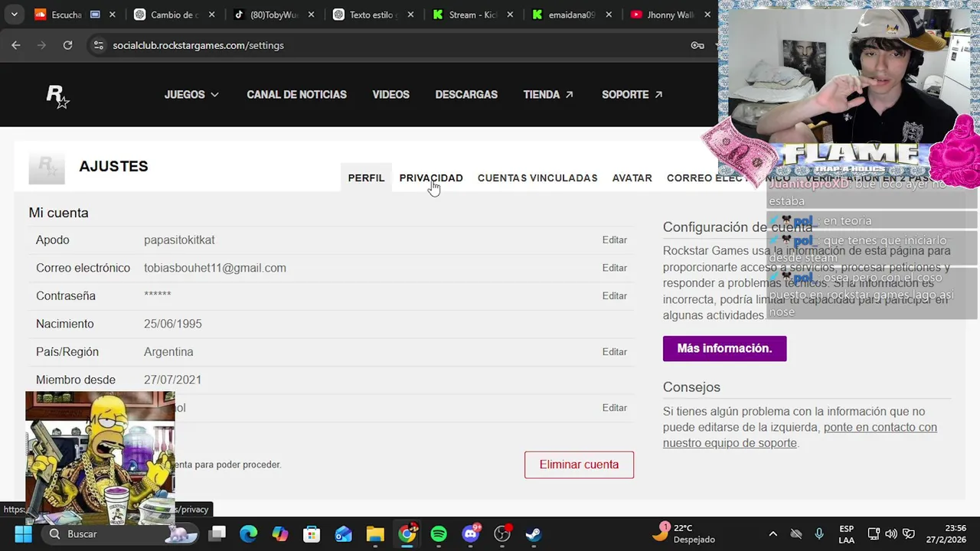Viewport: 980px width, 551px height.
Task: Open File Explorer from taskbar
Action: click(x=374, y=534)
